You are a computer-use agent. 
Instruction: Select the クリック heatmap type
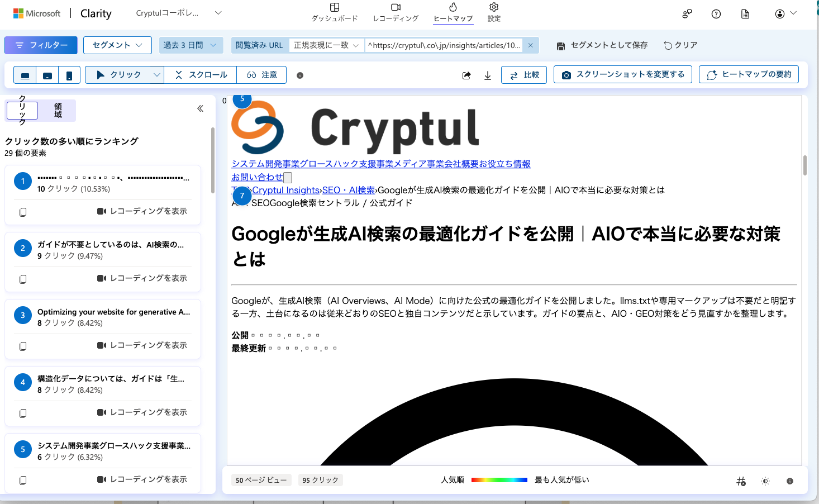pos(118,75)
